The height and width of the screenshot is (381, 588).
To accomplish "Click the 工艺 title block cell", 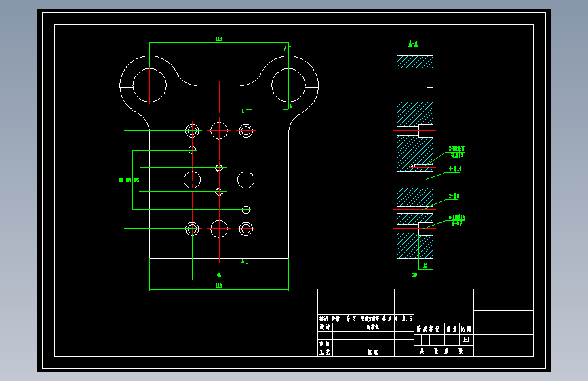I will [x=325, y=352].
